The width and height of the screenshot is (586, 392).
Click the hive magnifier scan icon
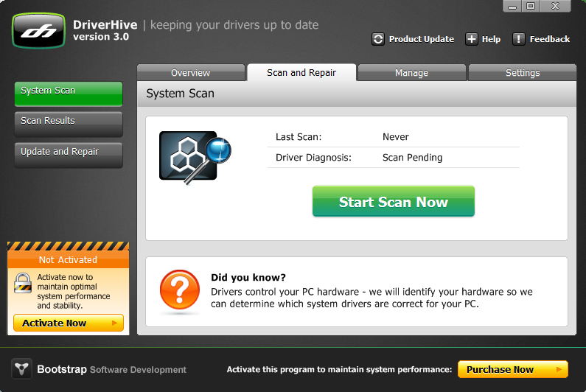[195, 156]
